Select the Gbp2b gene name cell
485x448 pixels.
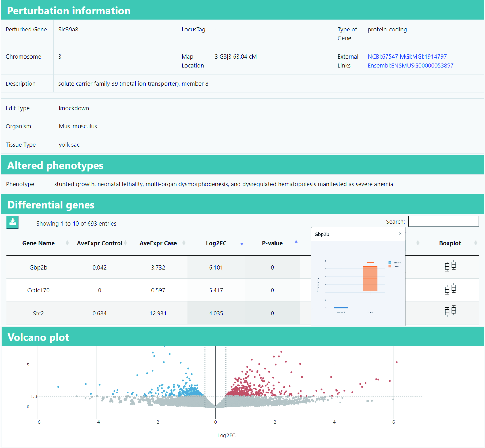point(38,267)
